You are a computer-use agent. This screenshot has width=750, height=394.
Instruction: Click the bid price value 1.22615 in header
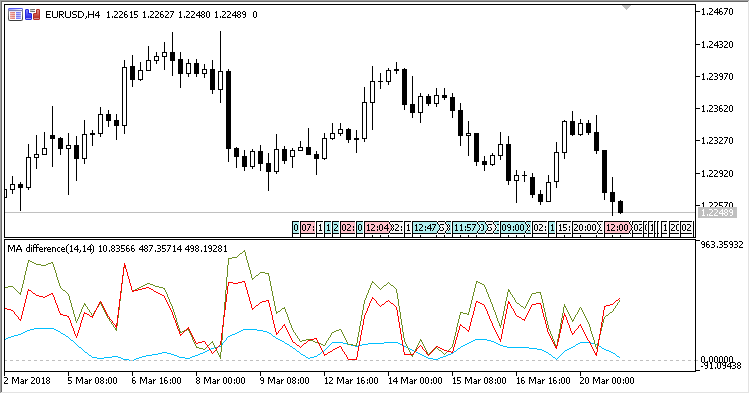(122, 15)
